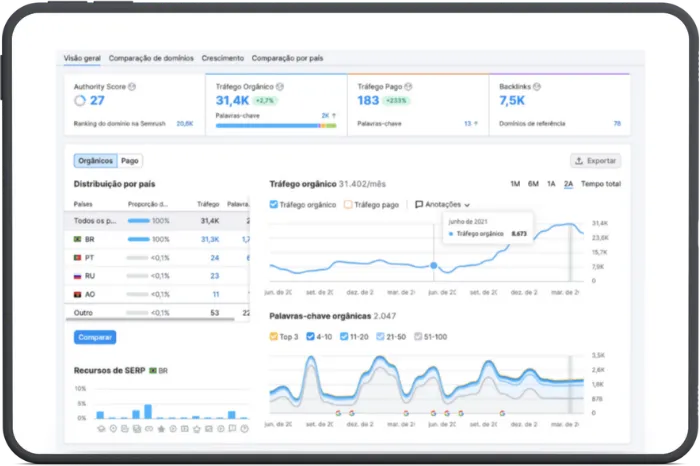Enable the Tráfego pago checkbox
Screen dimensions: 700x466
click(x=348, y=204)
